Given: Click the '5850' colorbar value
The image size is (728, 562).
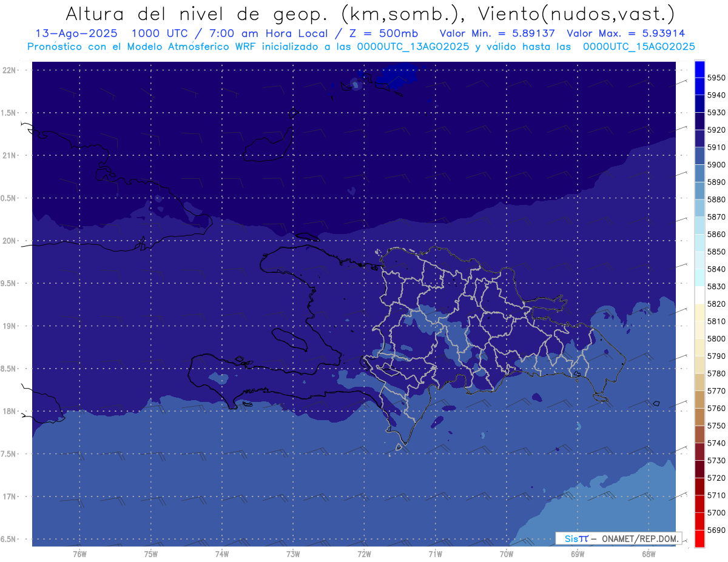Looking at the screenshot, I should pyautogui.click(x=716, y=252).
